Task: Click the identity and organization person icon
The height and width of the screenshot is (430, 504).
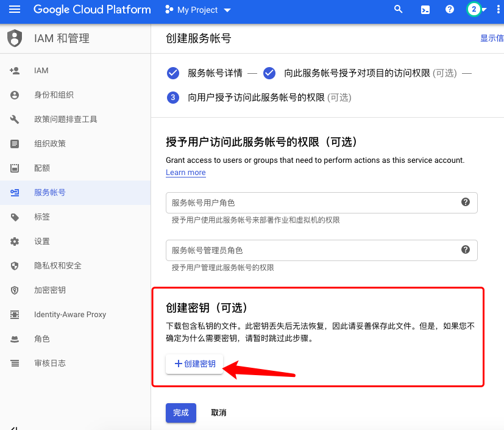Action: pyautogui.click(x=15, y=95)
